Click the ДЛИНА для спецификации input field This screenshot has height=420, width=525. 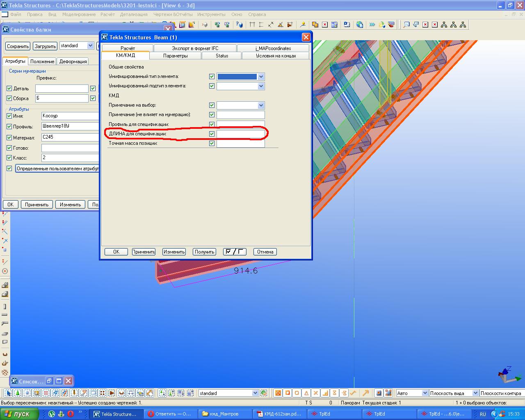pos(240,134)
